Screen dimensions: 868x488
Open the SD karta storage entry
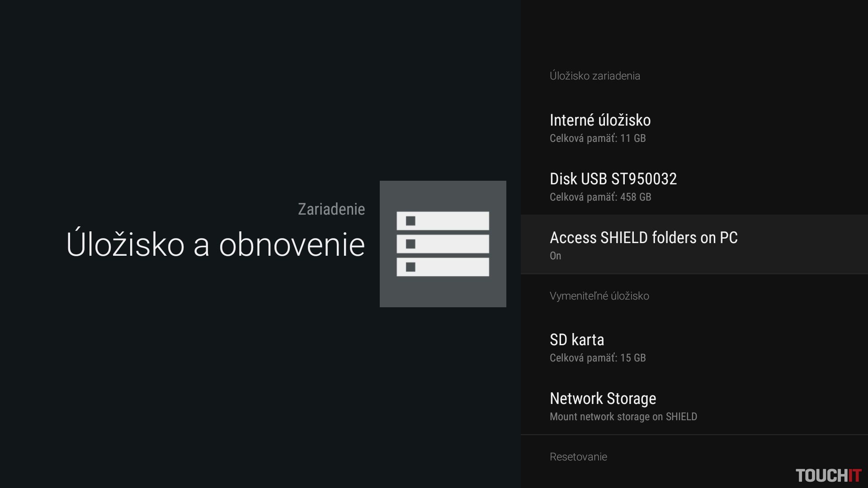click(577, 340)
